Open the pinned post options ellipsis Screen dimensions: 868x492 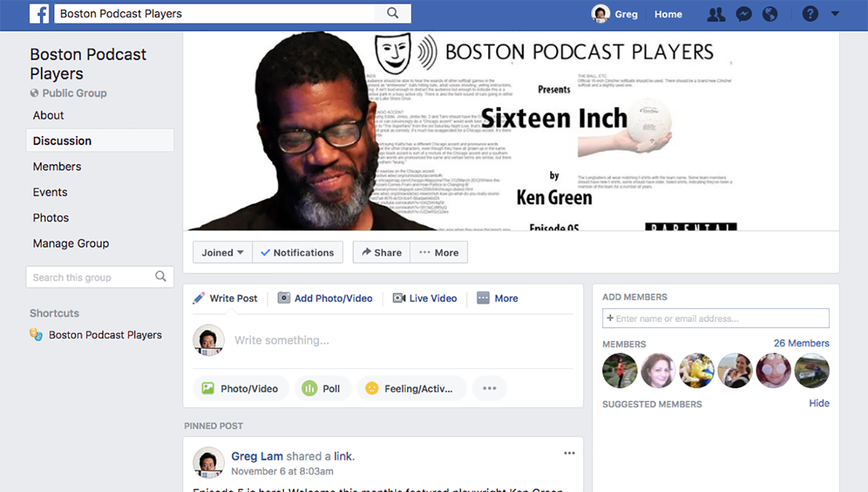[x=569, y=453]
